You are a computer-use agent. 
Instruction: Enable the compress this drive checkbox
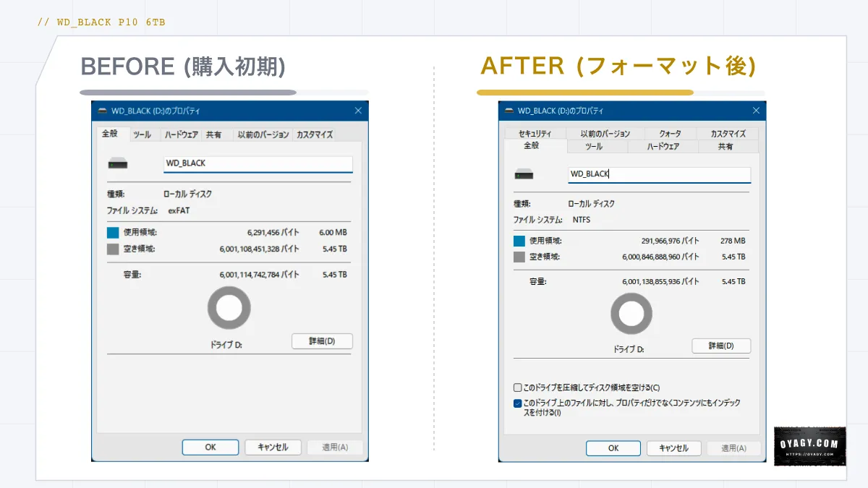[x=517, y=388]
